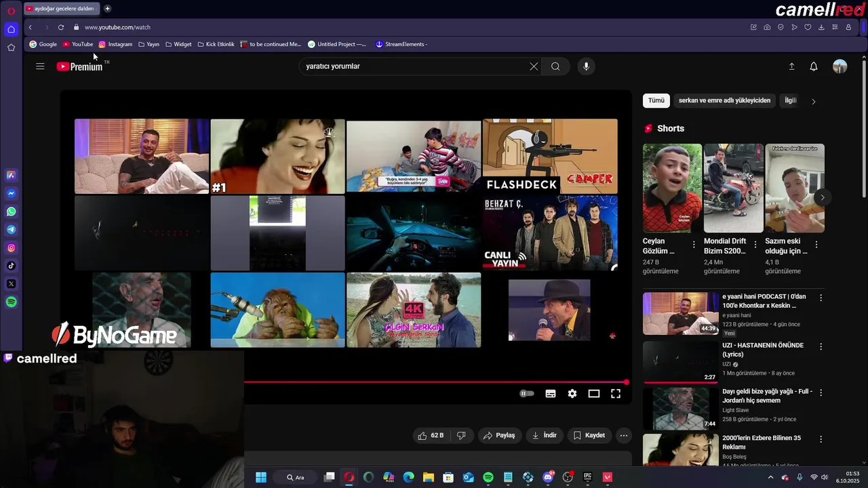Reload the page in Opera
Screen dimensions: 868x488
[x=61, y=27]
